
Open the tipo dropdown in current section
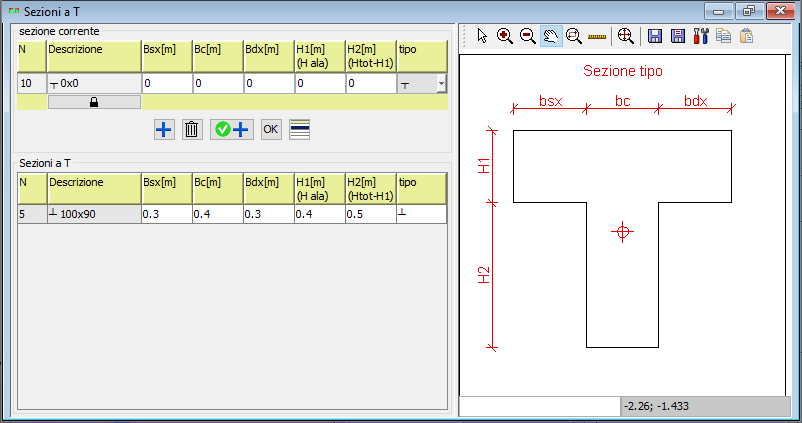[441, 83]
